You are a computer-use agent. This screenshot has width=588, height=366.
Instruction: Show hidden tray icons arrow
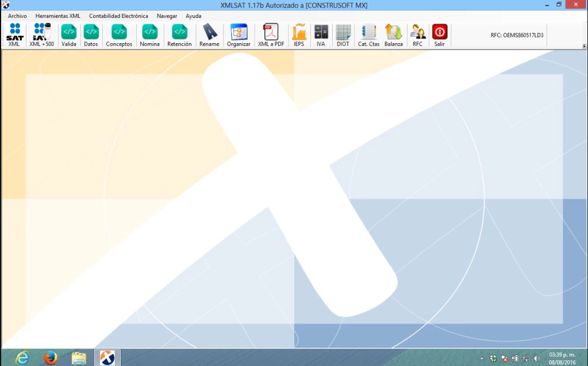click(x=482, y=359)
